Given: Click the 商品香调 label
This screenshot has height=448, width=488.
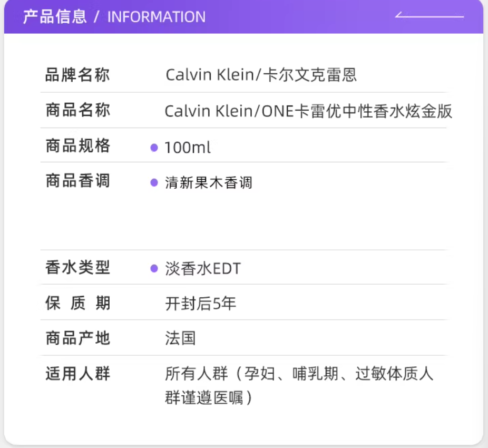Looking at the screenshot, I should coord(77,181).
